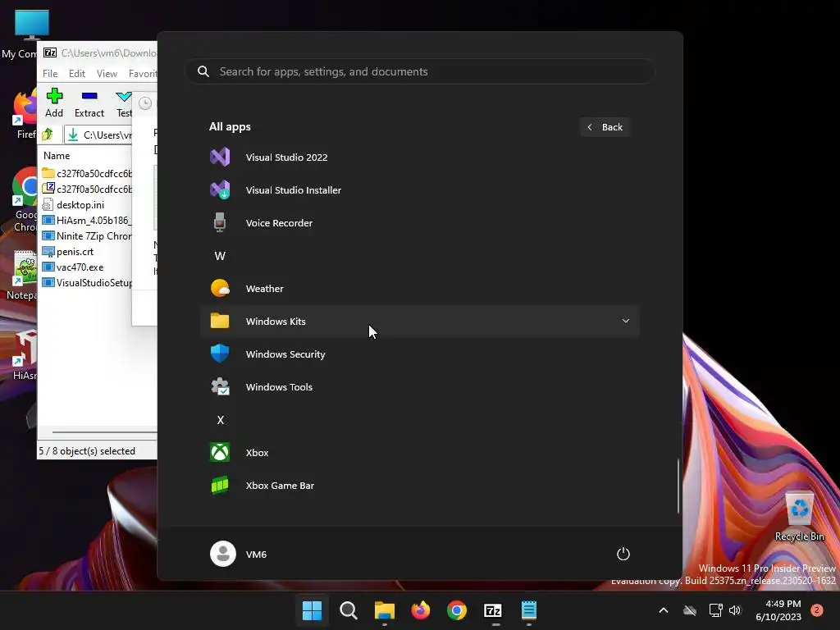Click the Start menu search field

tap(419, 71)
